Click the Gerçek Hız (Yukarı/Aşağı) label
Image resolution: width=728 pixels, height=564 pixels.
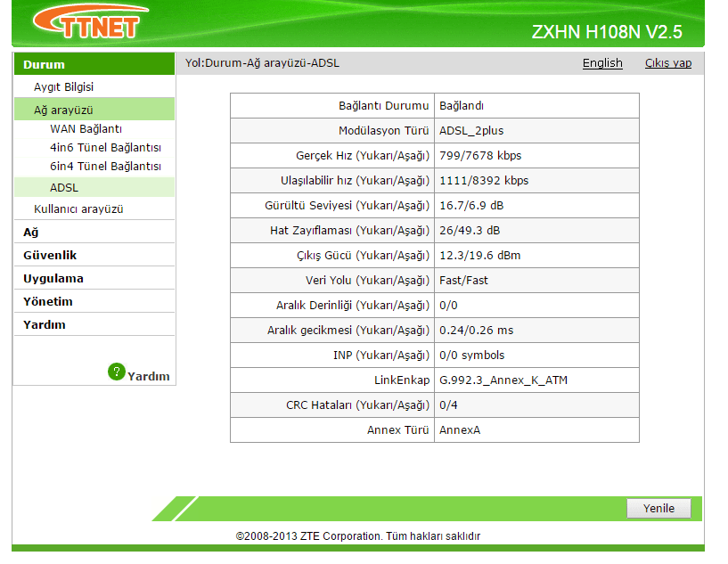(x=363, y=156)
